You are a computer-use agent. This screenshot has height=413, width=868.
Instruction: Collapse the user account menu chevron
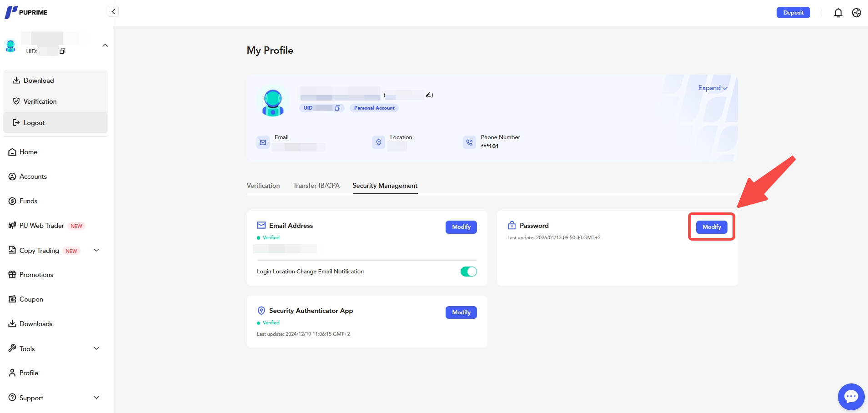tap(105, 45)
